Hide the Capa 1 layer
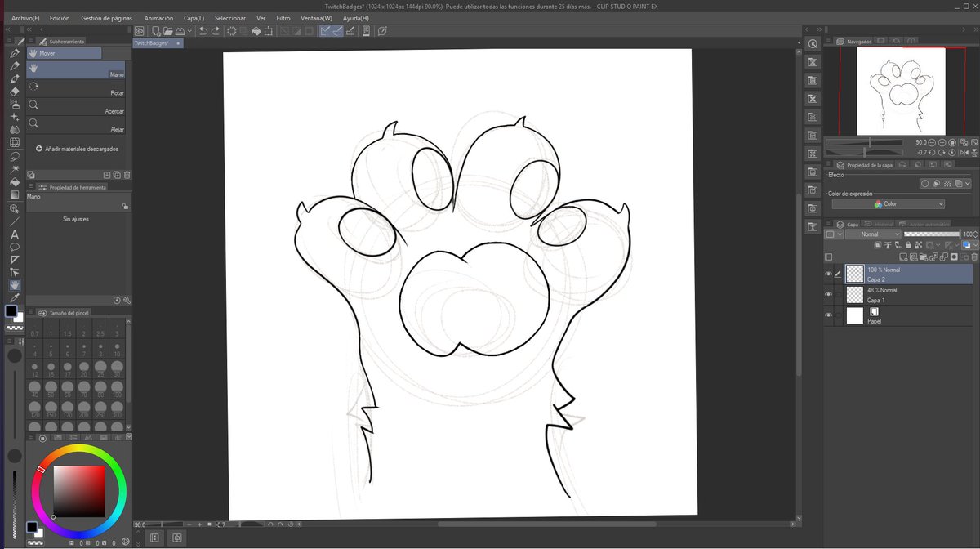The image size is (980, 549). point(828,293)
